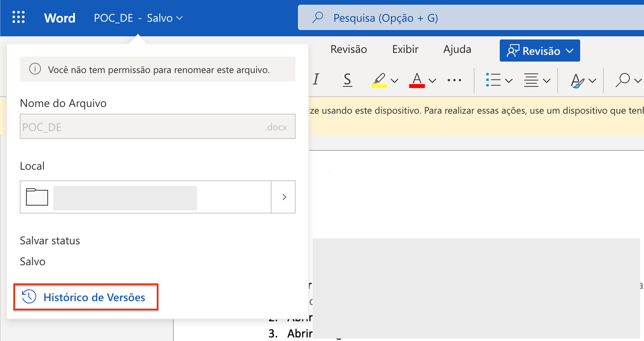Screen dimensions: 644x341
Task: Click the rename permission notice text
Action: (x=159, y=70)
